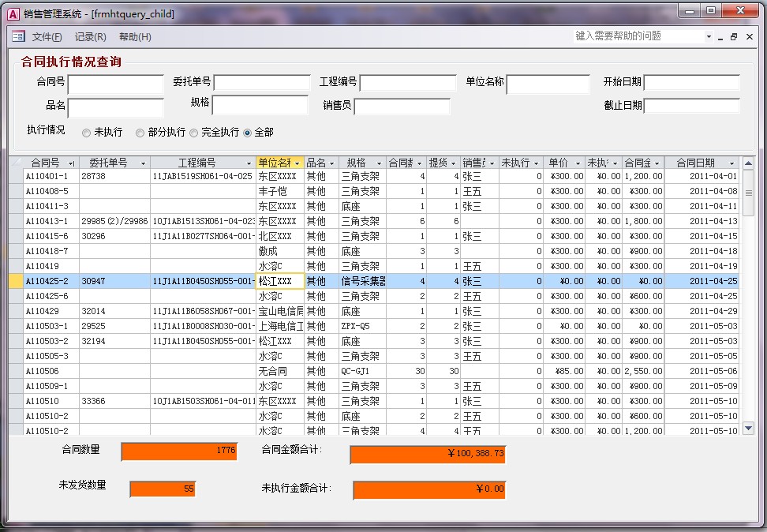Select the 全部 radio button
767x532 pixels.
247,133
